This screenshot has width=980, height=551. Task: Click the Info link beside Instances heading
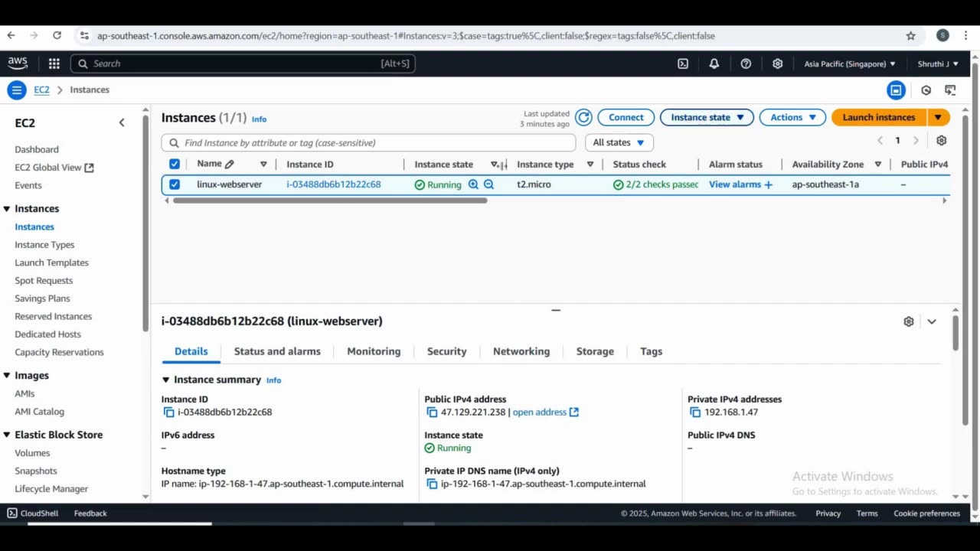click(260, 119)
